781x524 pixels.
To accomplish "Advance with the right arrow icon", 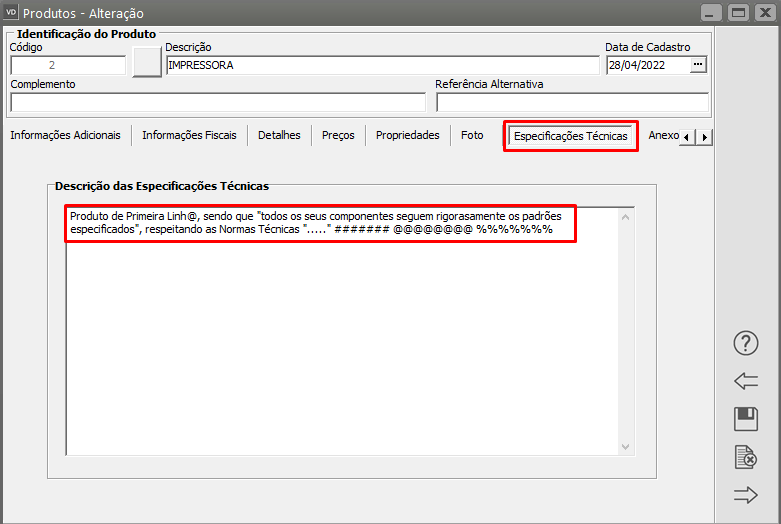I will (x=746, y=495).
